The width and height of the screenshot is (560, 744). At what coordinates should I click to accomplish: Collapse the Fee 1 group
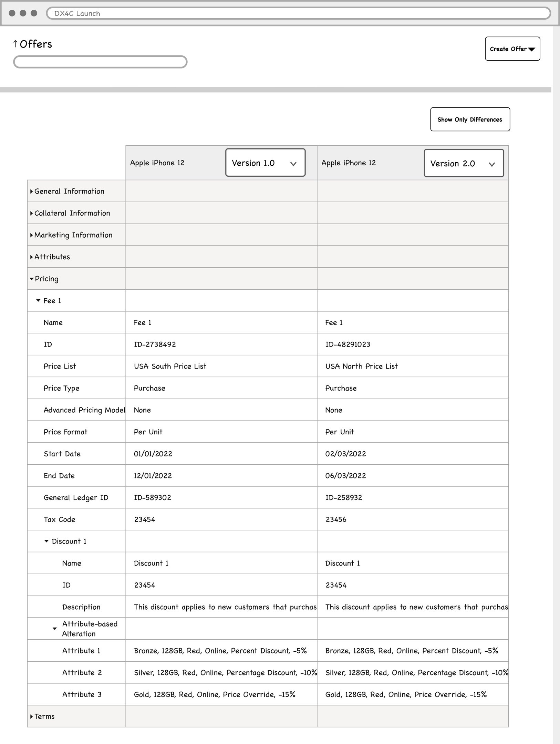tap(38, 301)
